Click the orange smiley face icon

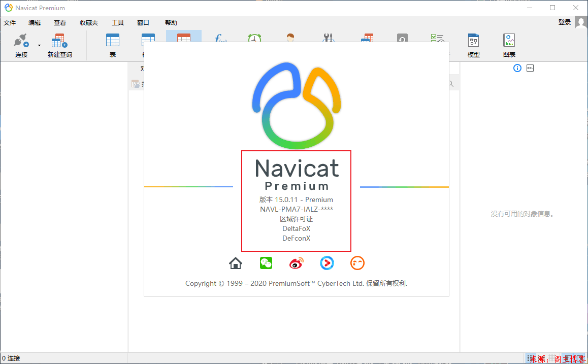click(357, 263)
